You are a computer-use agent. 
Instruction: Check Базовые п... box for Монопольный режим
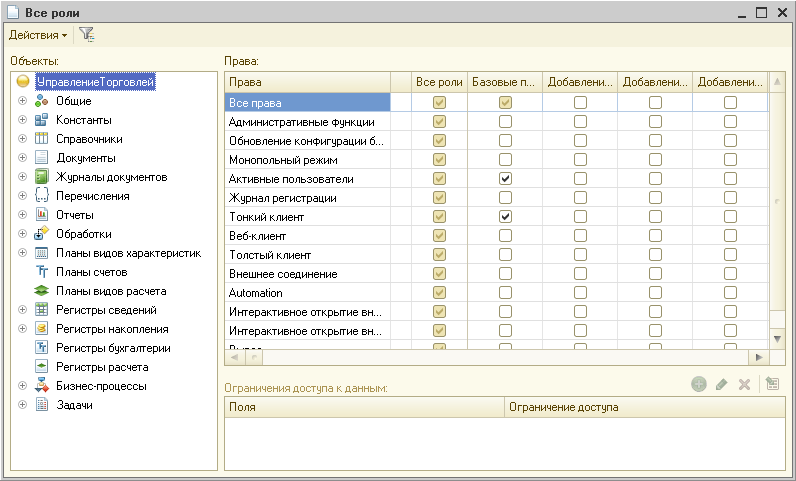point(505,159)
